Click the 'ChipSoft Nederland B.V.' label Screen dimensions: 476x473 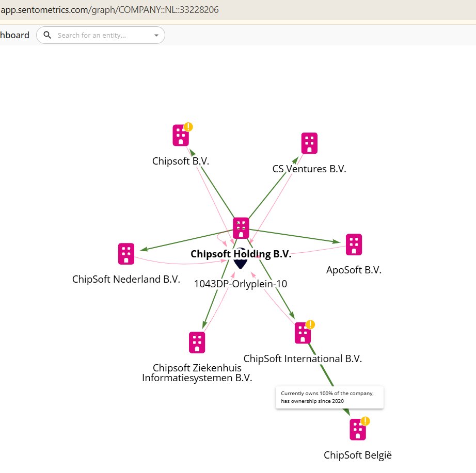126,279
